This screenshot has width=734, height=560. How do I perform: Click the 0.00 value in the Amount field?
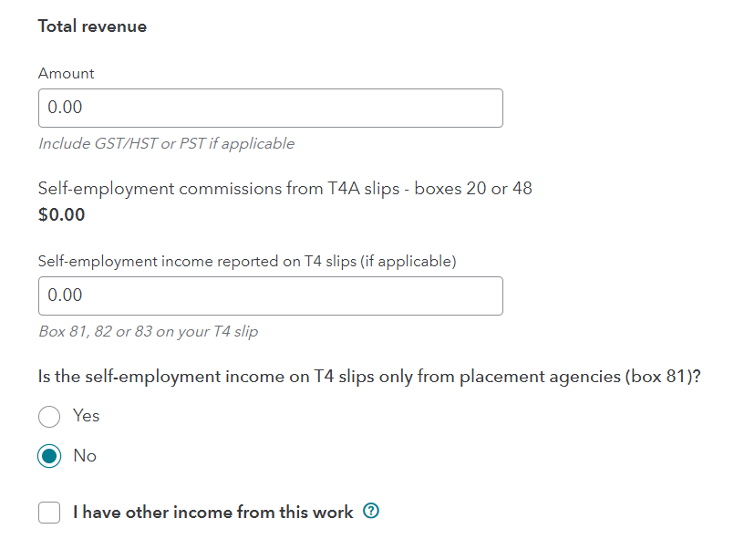[65, 108]
